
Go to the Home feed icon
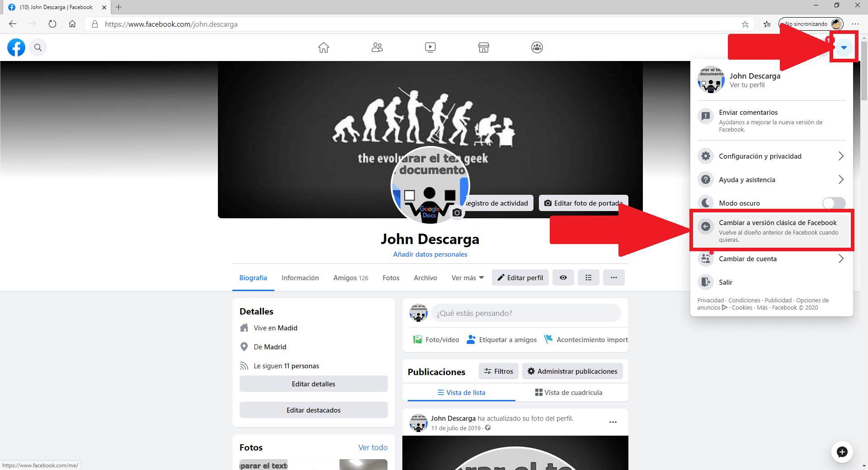(324, 47)
